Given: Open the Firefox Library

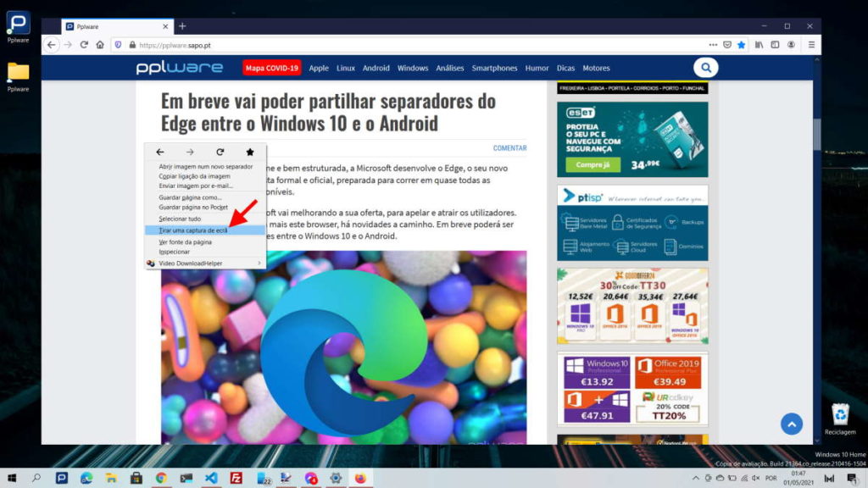Looking at the screenshot, I should click(759, 44).
